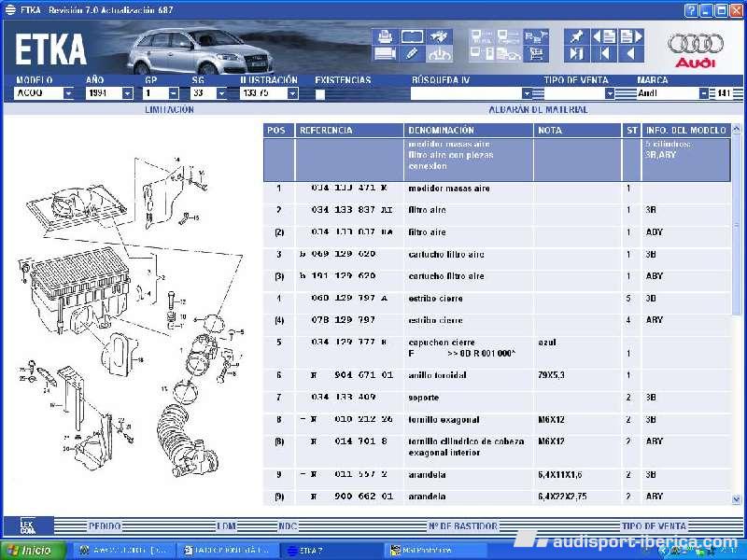Open the TIPO DE VENTA dropdown at top
The width and height of the screenshot is (747, 560).
pos(610,93)
